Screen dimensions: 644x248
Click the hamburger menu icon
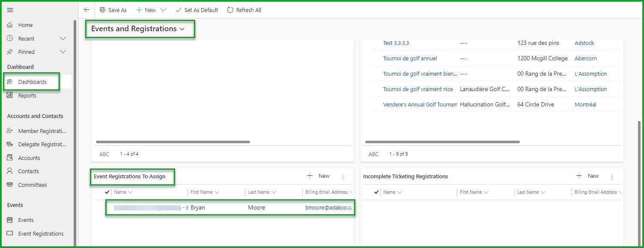click(10, 10)
